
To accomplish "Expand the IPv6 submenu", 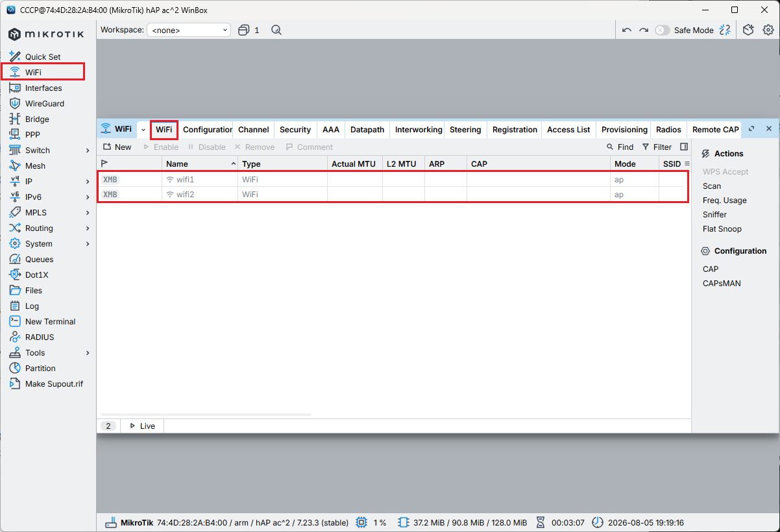I will (88, 197).
